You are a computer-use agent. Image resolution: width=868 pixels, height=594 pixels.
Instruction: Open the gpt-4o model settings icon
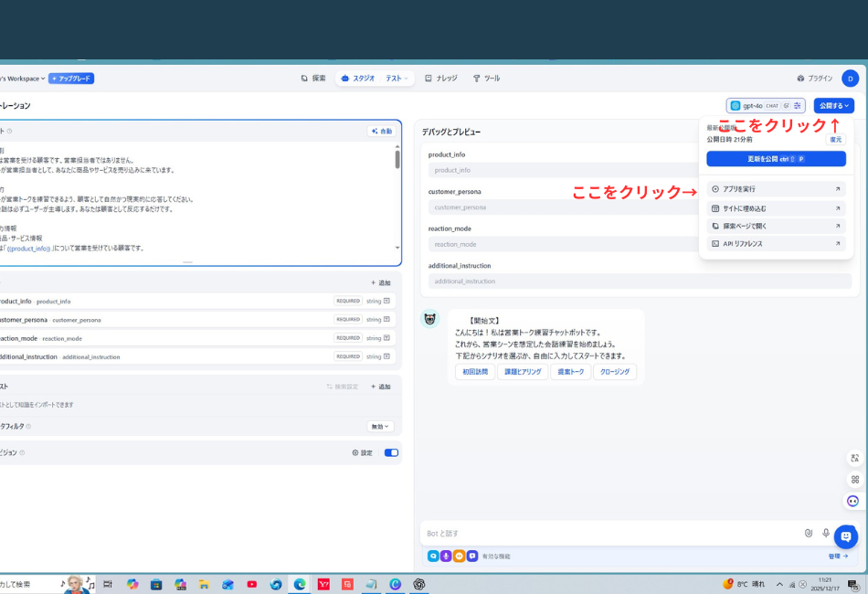point(797,106)
